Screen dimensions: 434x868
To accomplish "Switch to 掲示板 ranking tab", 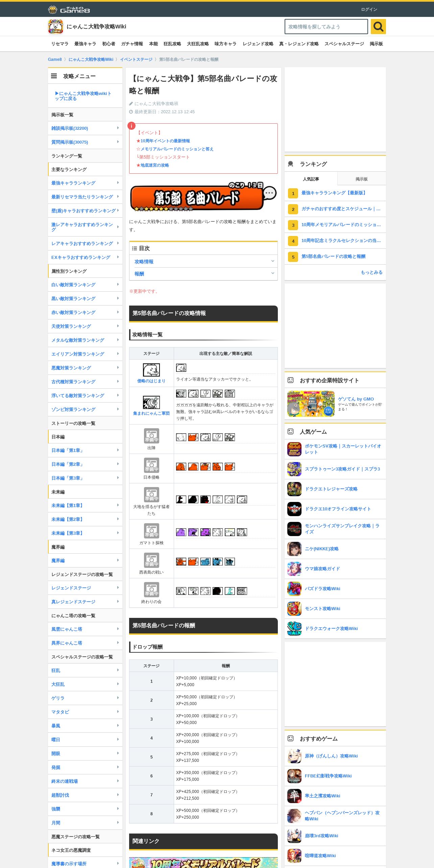I will [362, 179].
